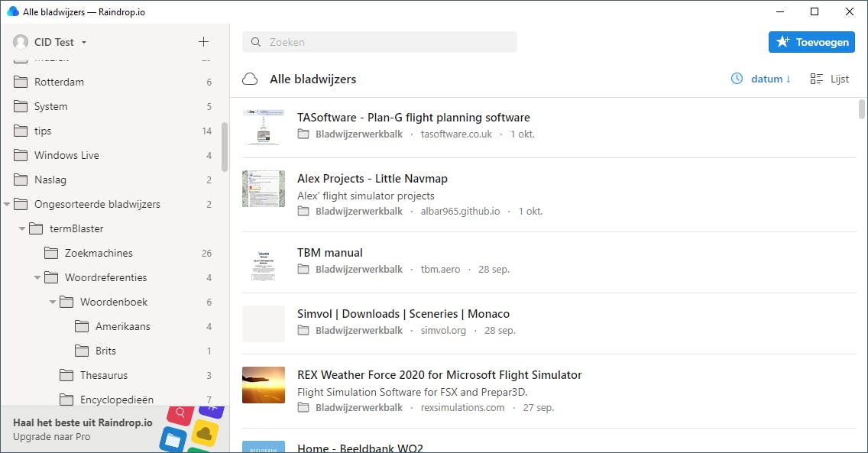Click the folder icon beside Bladwijzerwerkbalk under TBM manual
Viewport: 868px width, 453px height.
click(303, 269)
